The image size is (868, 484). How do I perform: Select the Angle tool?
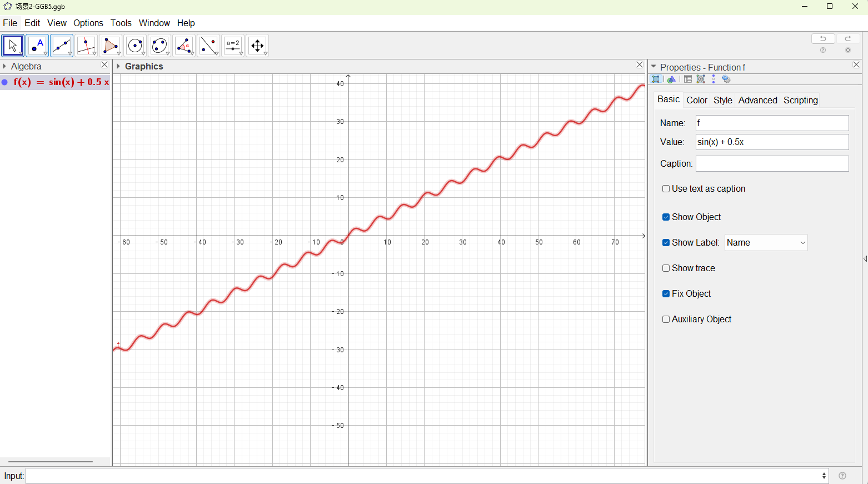[184, 46]
